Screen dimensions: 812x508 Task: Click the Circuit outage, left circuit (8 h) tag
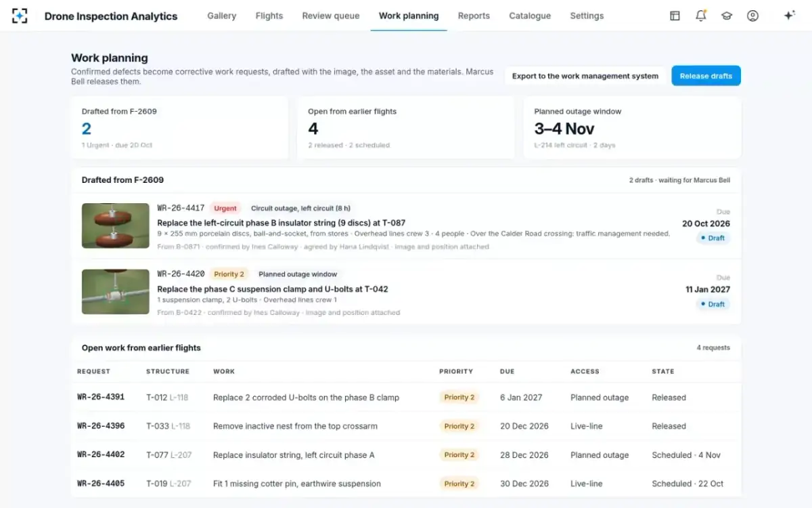[300, 209]
